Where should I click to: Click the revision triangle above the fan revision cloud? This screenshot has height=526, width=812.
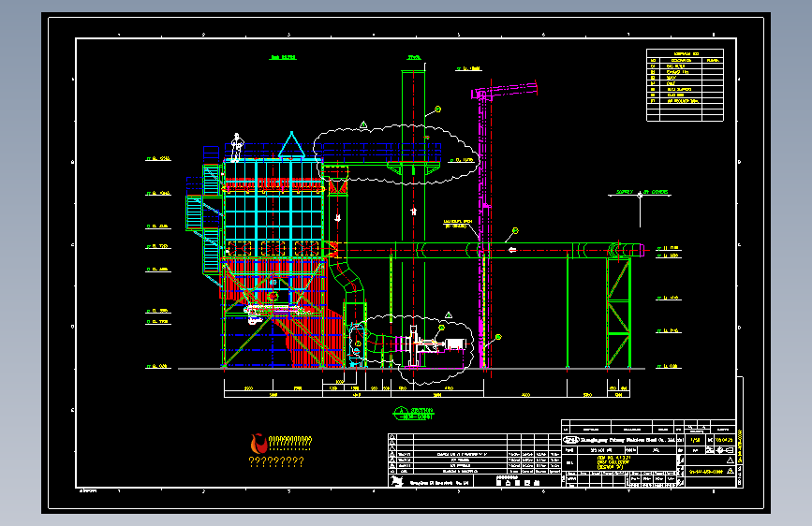coord(449,314)
